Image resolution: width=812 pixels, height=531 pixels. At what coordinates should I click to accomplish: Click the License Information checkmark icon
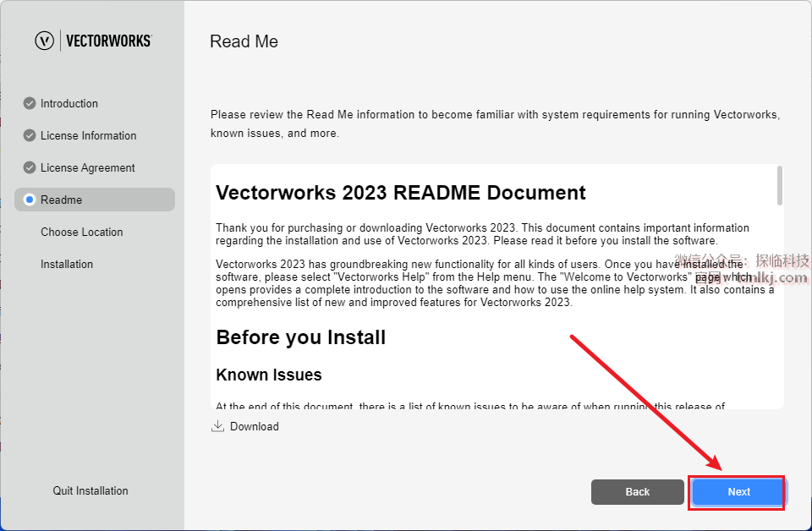[x=30, y=135]
